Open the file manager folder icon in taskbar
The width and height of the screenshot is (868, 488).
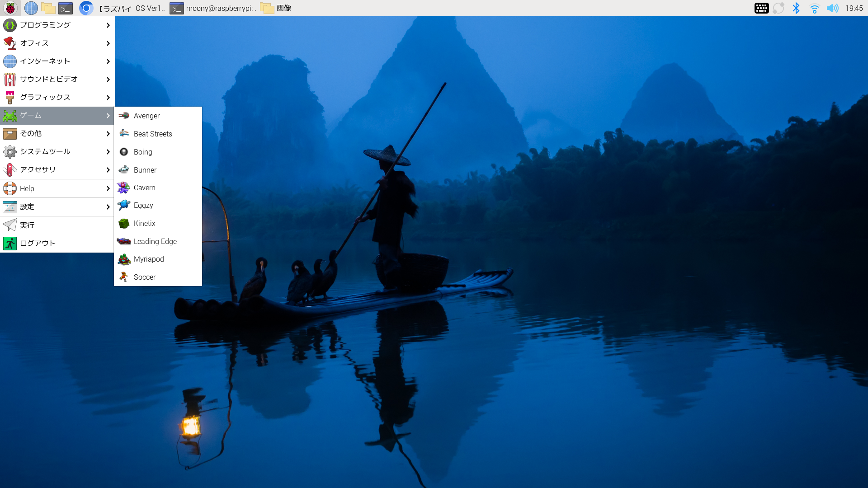pyautogui.click(x=48, y=8)
